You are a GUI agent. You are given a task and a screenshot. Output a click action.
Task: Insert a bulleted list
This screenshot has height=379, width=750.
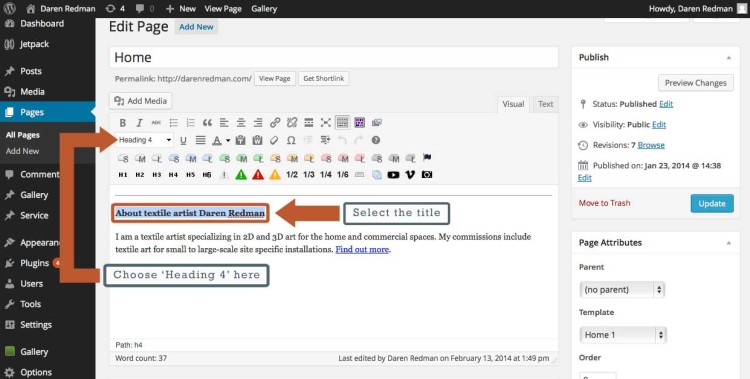pos(173,123)
